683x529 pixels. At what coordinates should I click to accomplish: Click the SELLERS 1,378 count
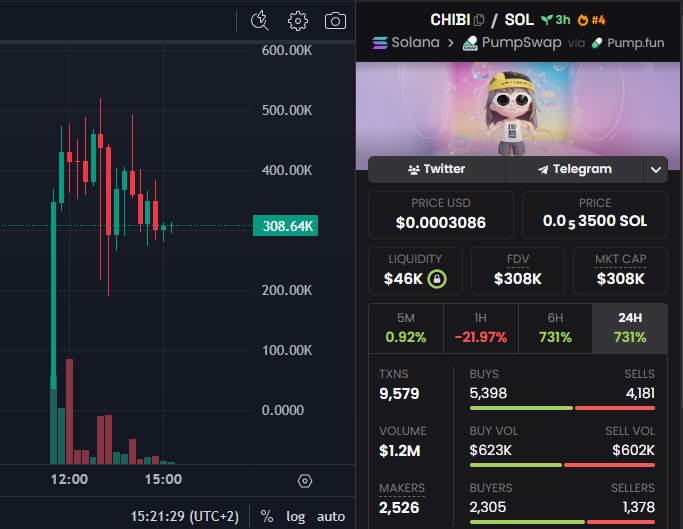point(639,507)
